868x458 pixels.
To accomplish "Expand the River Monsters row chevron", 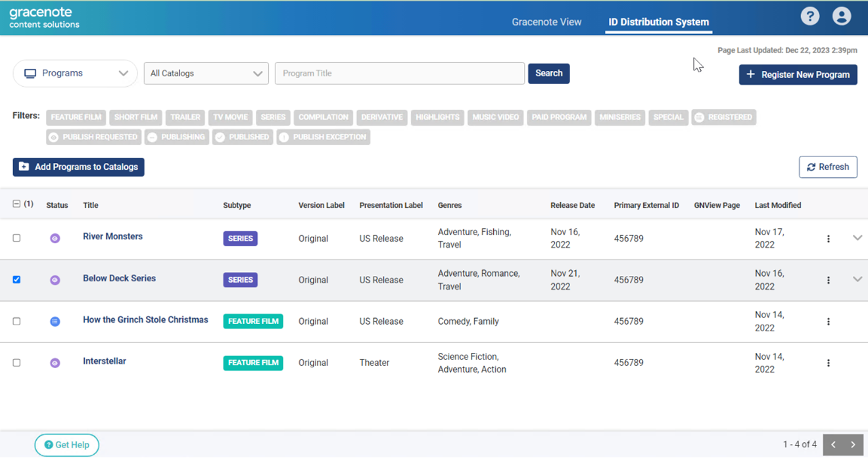I will pos(857,238).
